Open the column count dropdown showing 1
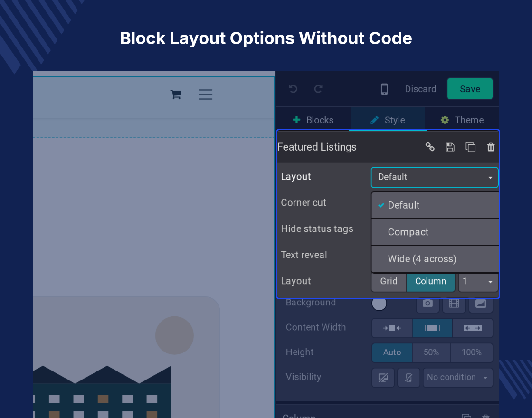 click(x=478, y=281)
